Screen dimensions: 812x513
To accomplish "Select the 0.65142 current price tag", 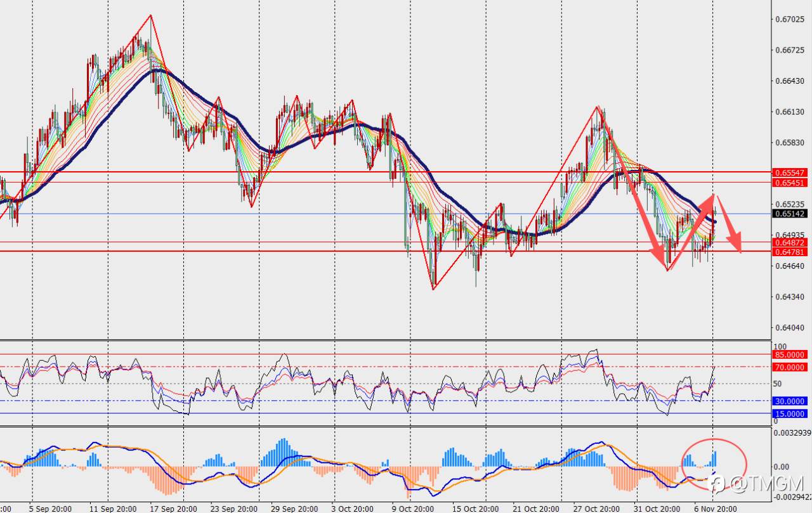I will (x=790, y=214).
